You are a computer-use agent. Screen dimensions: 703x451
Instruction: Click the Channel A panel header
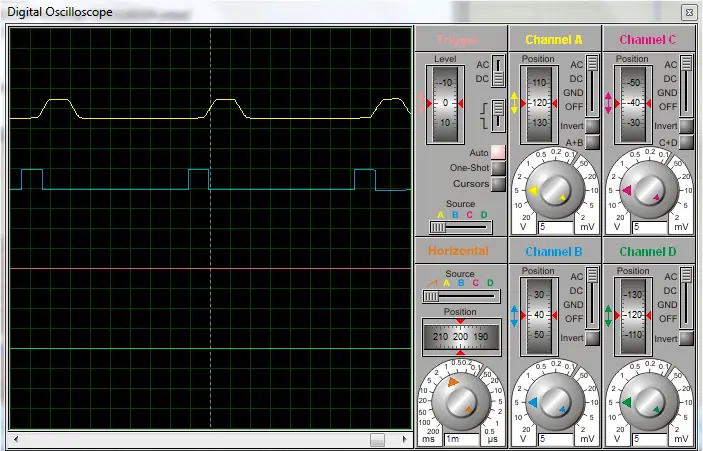point(554,39)
